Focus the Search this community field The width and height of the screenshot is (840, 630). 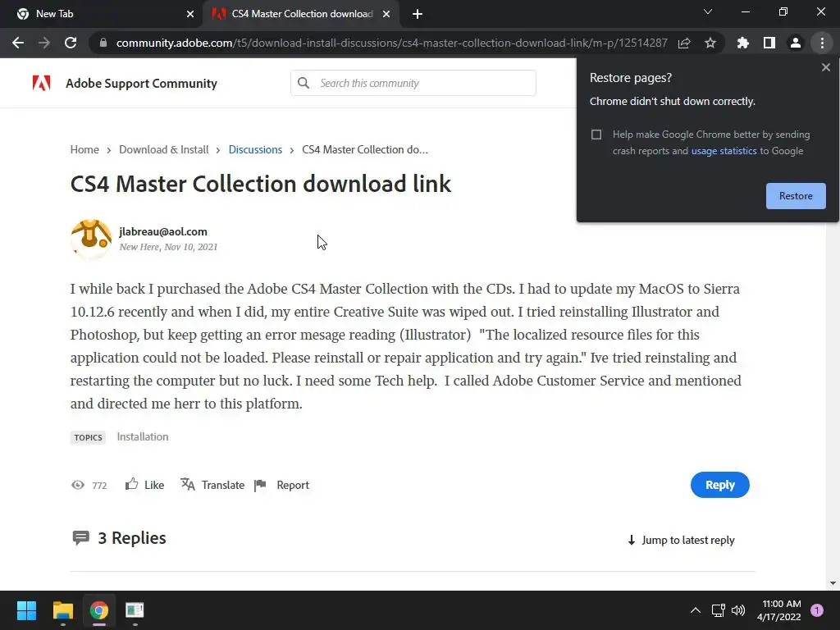coord(413,83)
